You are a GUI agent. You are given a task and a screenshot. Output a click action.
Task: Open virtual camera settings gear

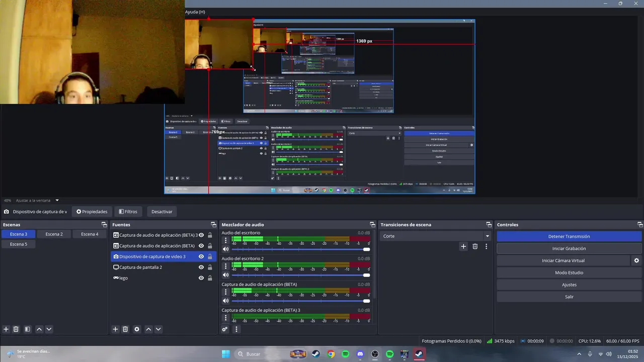[x=636, y=260]
